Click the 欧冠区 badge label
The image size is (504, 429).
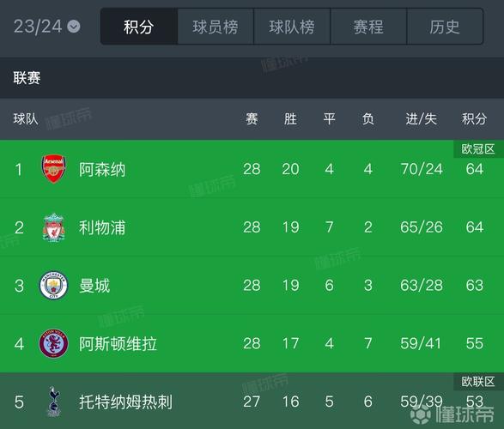[x=478, y=149]
